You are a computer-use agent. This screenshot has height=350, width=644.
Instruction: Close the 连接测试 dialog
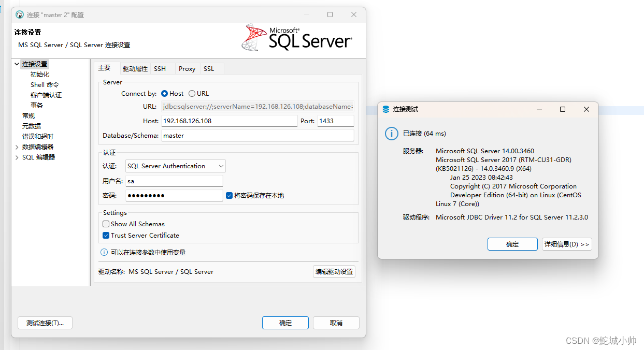point(586,109)
